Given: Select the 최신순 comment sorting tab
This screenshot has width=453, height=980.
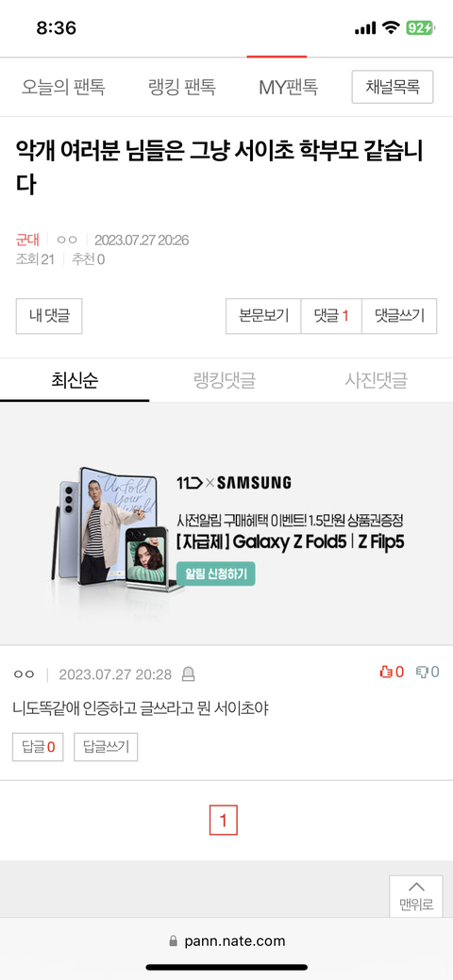Looking at the screenshot, I should 75,380.
